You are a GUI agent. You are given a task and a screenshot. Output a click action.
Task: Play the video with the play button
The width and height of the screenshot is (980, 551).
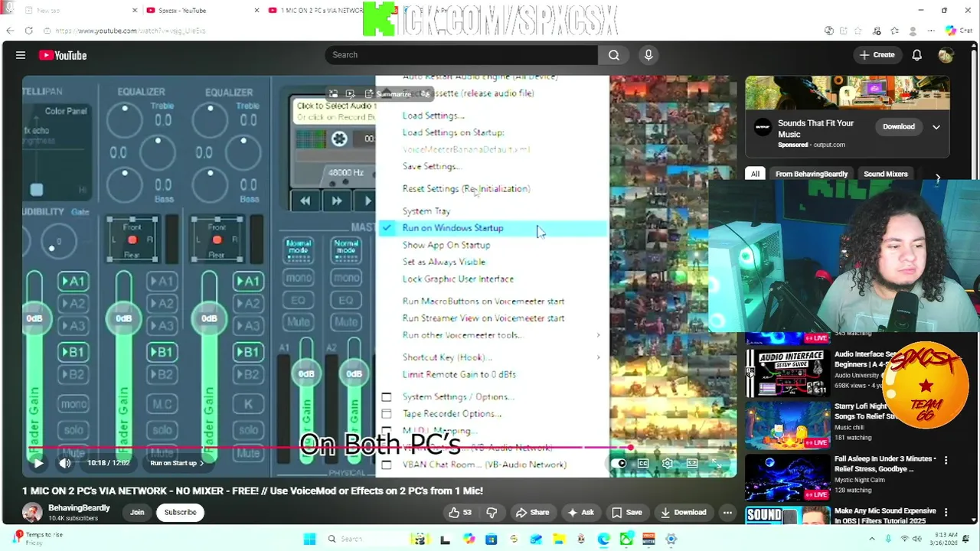coord(38,463)
